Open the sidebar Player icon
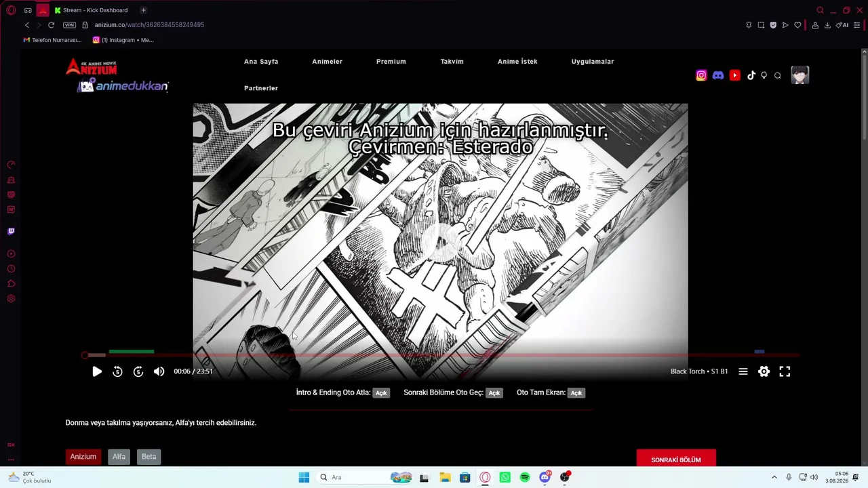This screenshot has height=488, width=868. pyautogui.click(x=11, y=253)
